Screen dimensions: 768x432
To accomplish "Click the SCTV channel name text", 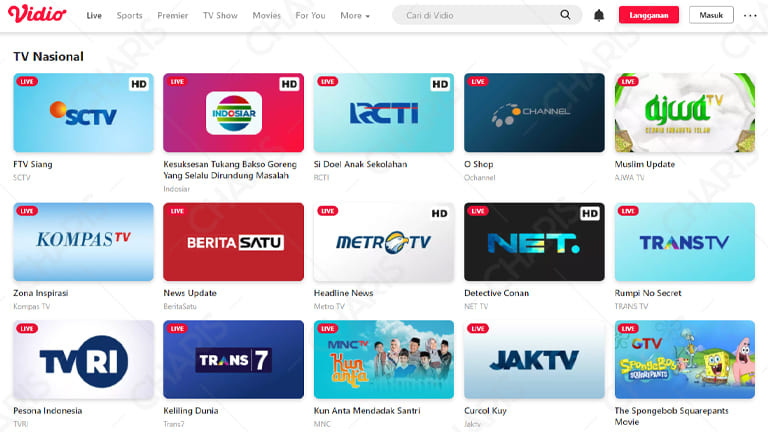I will 22,177.
